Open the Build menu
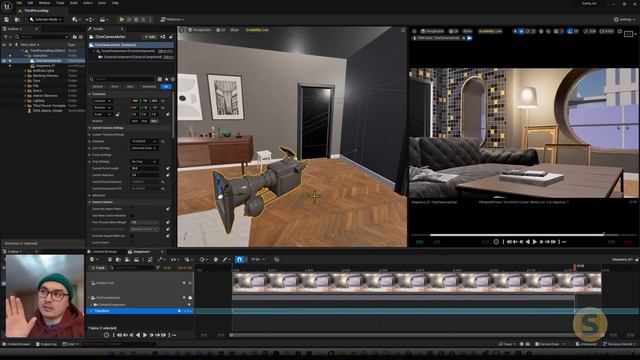Screen dimensions: 640x360 pos(73,3)
